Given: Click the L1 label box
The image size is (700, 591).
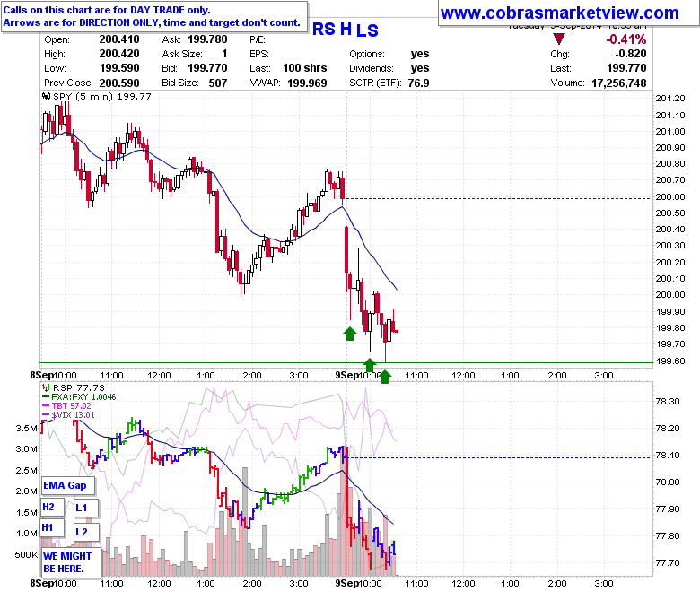Looking at the screenshot, I should click(x=86, y=508).
